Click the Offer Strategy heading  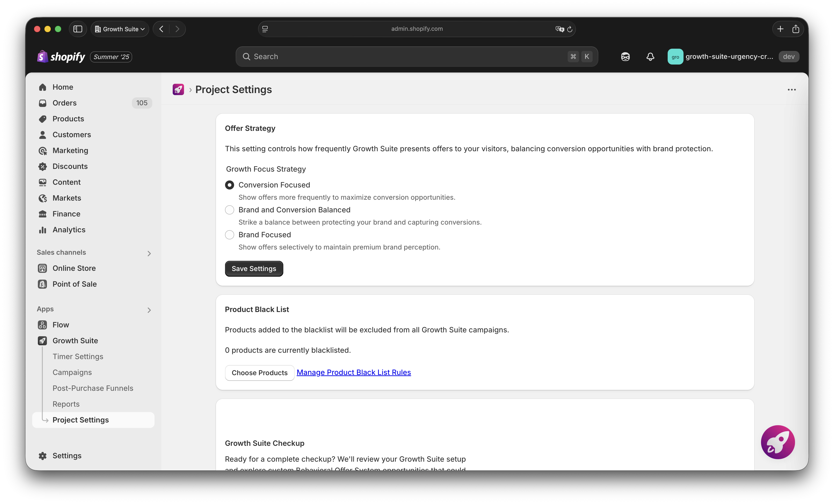point(250,128)
